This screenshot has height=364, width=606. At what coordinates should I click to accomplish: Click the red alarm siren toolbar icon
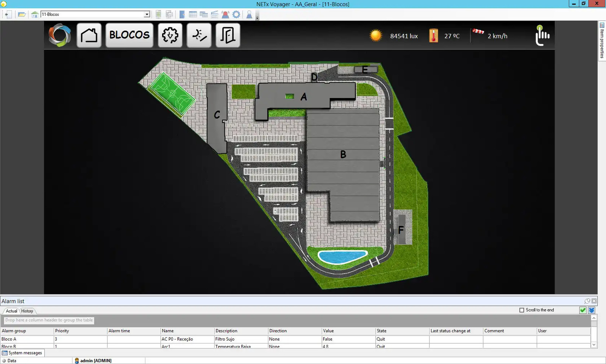[x=225, y=14]
